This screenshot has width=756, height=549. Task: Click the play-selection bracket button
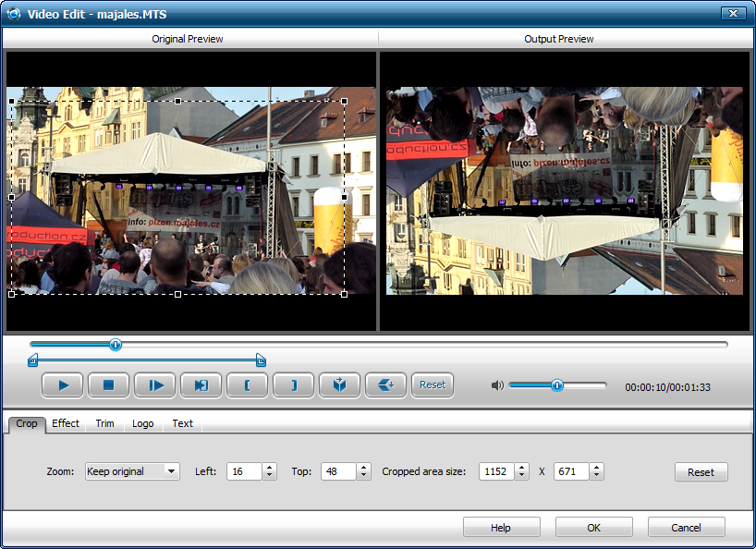coord(201,385)
